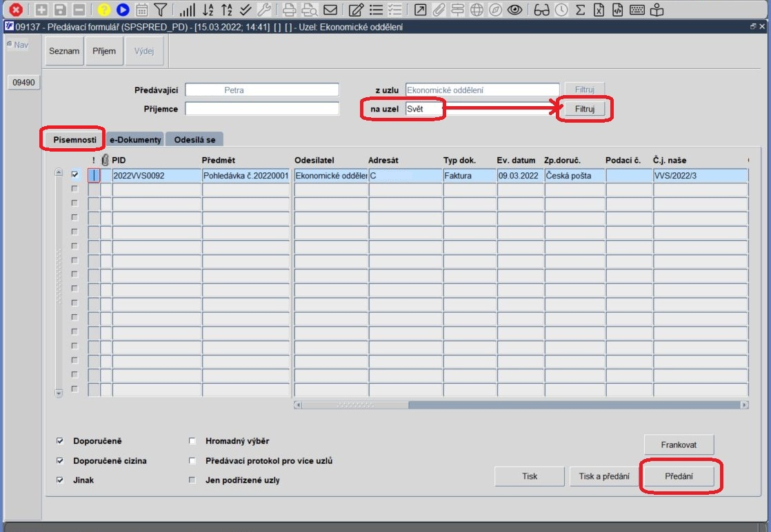Click the red exit icon in toolbar
This screenshot has width=771, height=532.
click(16, 10)
